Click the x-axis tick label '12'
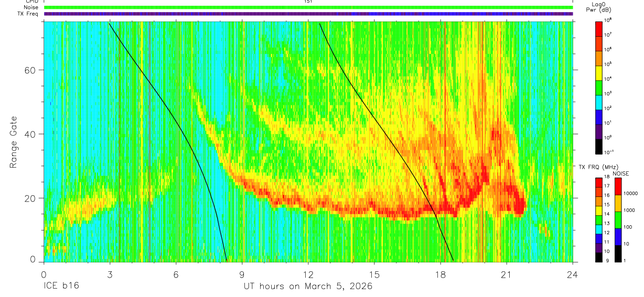The image size is (644, 297). [308, 274]
